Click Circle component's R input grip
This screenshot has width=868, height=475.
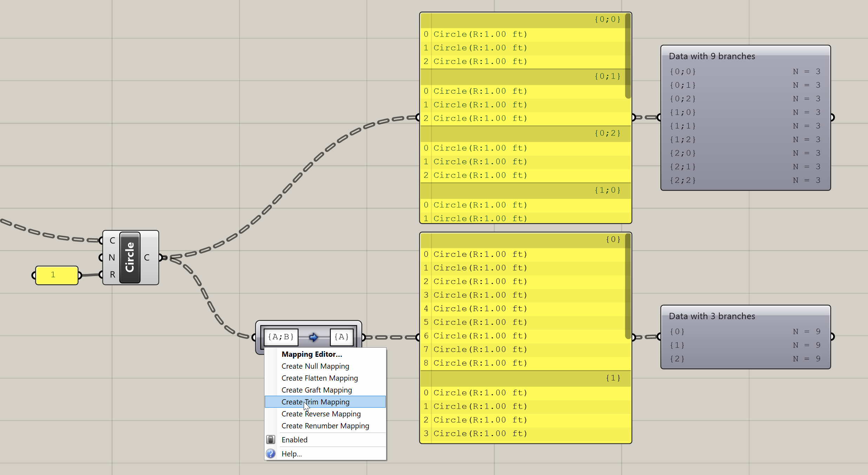pyautogui.click(x=101, y=274)
